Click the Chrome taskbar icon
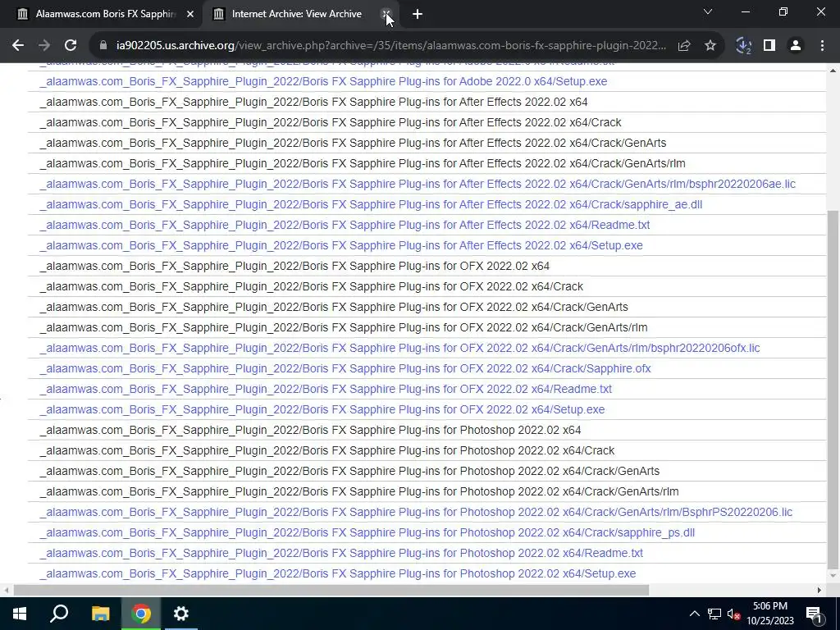The image size is (840, 630). click(141, 614)
